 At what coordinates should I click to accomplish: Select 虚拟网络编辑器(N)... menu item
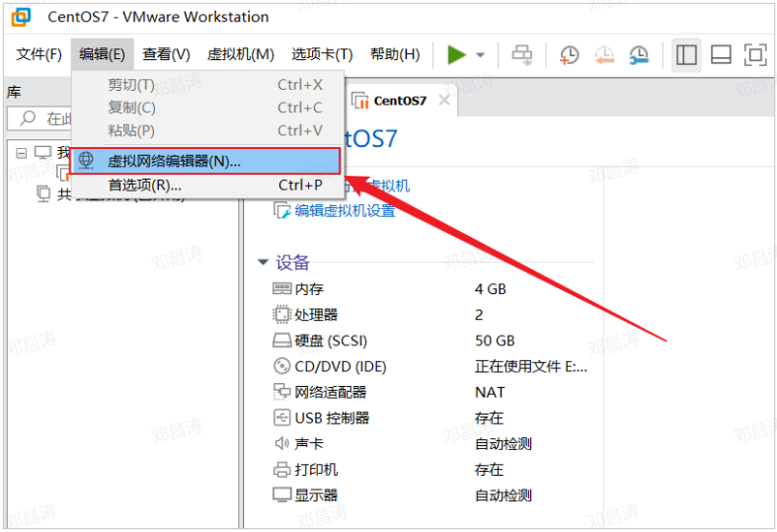(174, 161)
